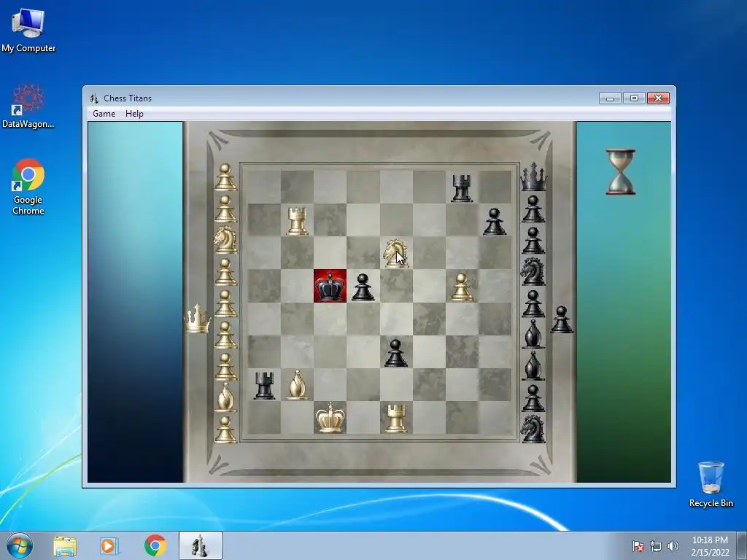Viewport: 747px width, 560px height.
Task: Open the Google Chrome desktop shortcut
Action: pos(28,187)
